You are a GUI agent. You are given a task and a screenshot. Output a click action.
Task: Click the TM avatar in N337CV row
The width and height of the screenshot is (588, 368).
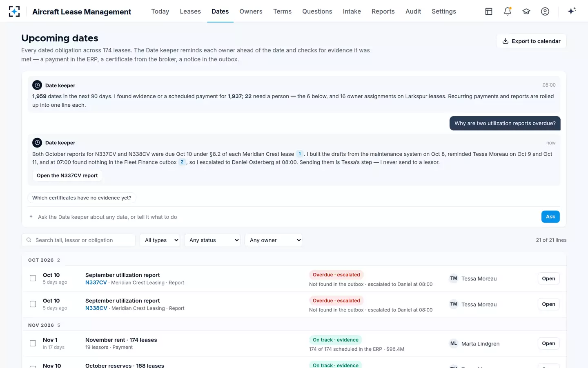tap(454, 278)
